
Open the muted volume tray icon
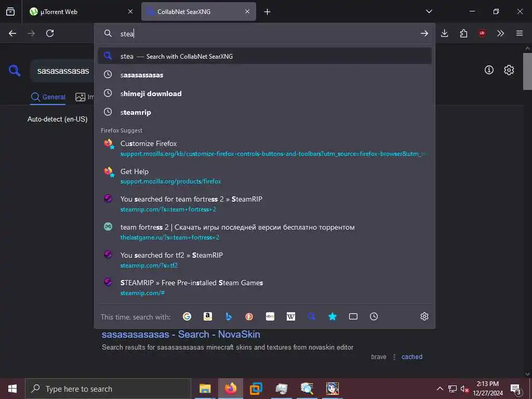pyautogui.click(x=464, y=389)
